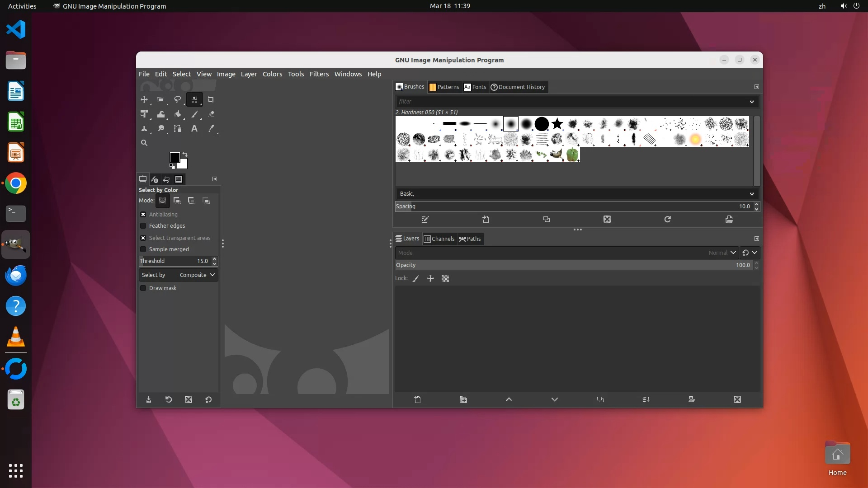
Task: Open Thunderbird from the dock
Action: [x=16, y=276]
